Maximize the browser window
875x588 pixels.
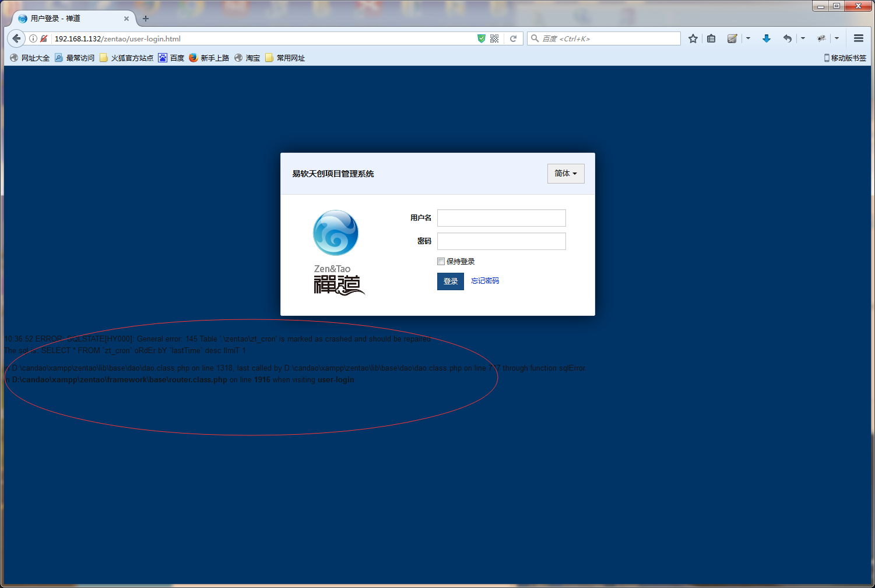(x=837, y=6)
